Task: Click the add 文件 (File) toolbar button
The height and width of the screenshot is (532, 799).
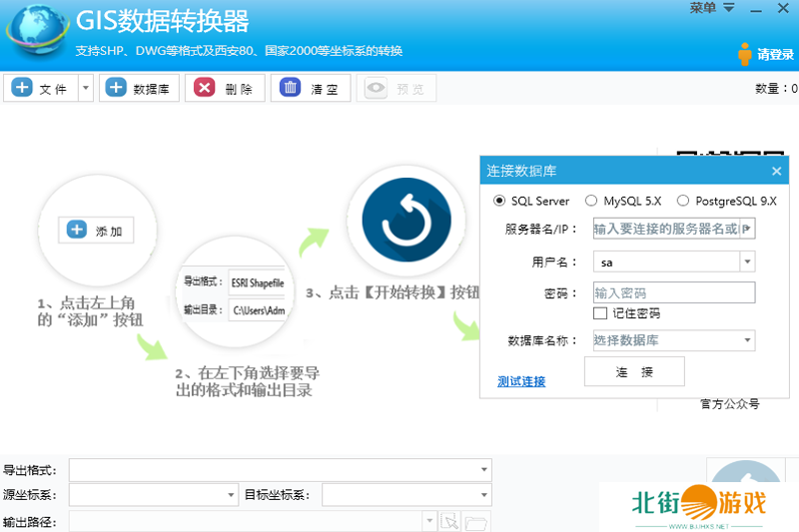Action: coord(40,89)
